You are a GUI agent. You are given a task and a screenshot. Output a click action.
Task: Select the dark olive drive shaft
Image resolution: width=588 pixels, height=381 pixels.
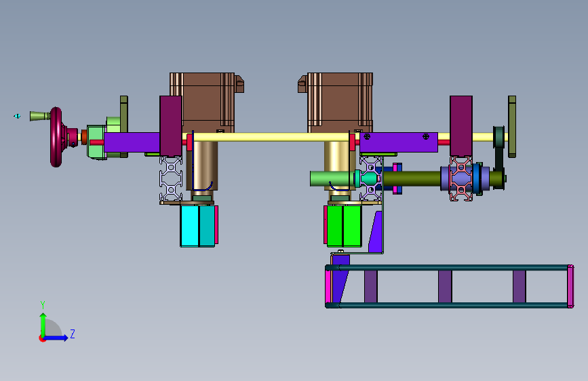(412, 179)
